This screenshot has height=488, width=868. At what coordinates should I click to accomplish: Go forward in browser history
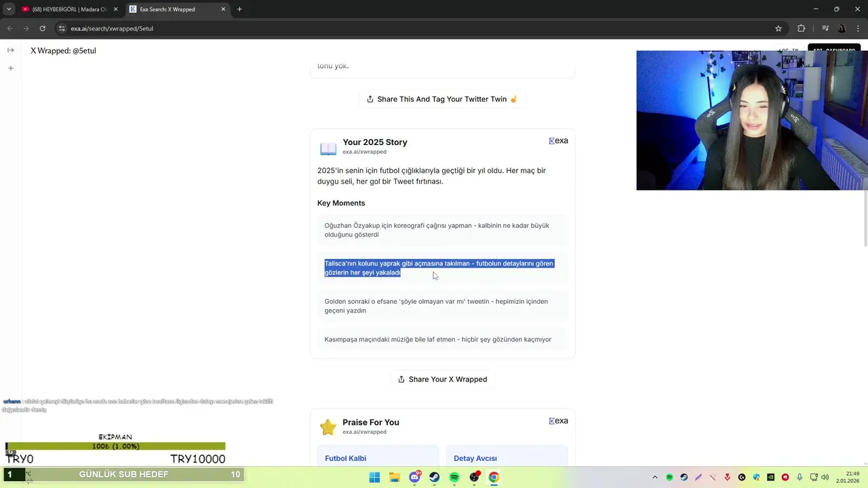pyautogui.click(x=26, y=28)
